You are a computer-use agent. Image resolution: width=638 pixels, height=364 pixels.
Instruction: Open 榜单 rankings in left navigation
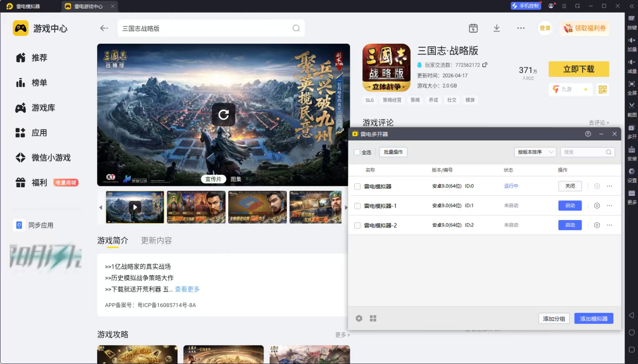pyautogui.click(x=31, y=83)
